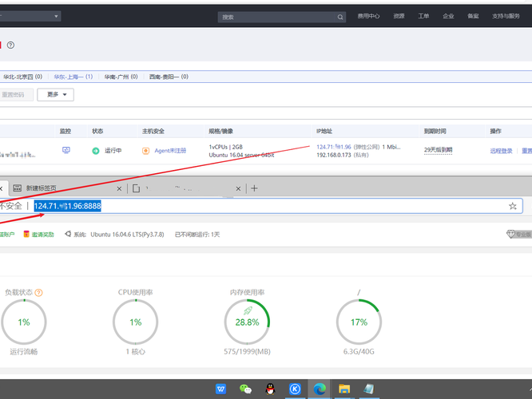Open File Explorer from the taskbar
Screen dimensions: 532x399
coord(344,389)
